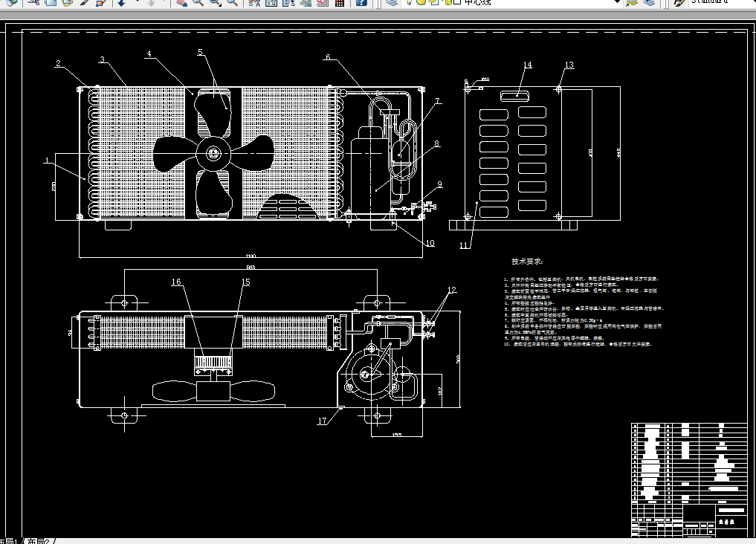Switch to the 布局1 layout tab
The width and height of the screenshot is (756, 544).
(x=9, y=540)
